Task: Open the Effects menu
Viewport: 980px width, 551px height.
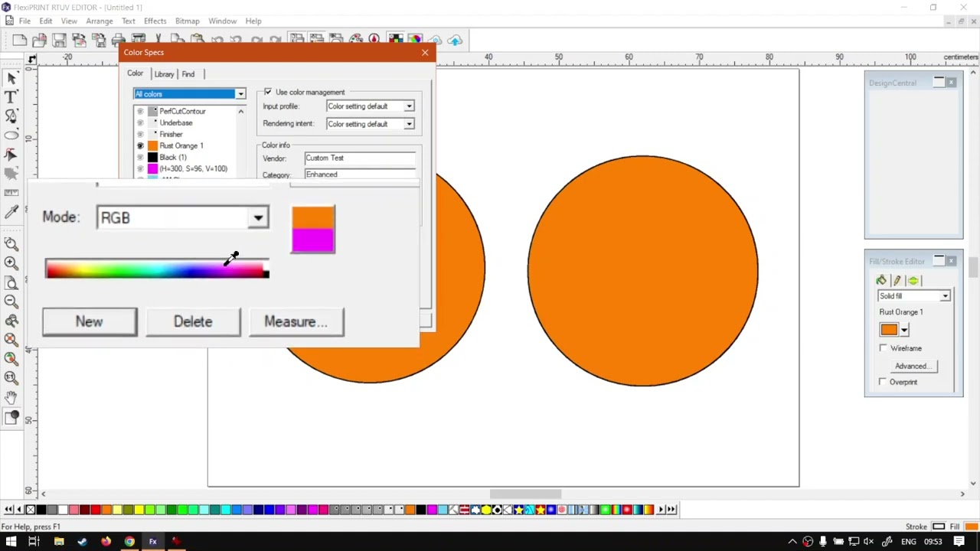Action: 155,21
